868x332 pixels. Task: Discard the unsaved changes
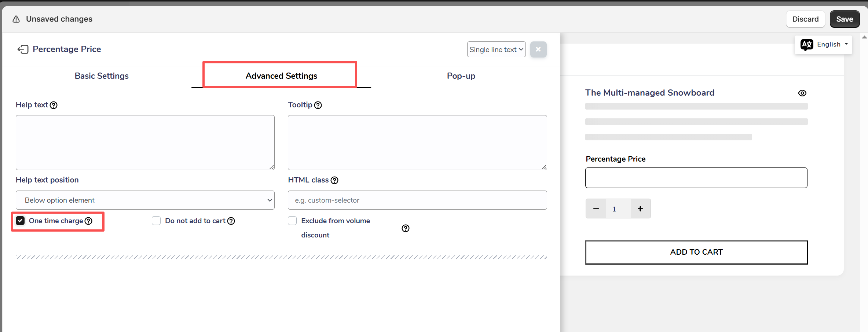pos(805,19)
